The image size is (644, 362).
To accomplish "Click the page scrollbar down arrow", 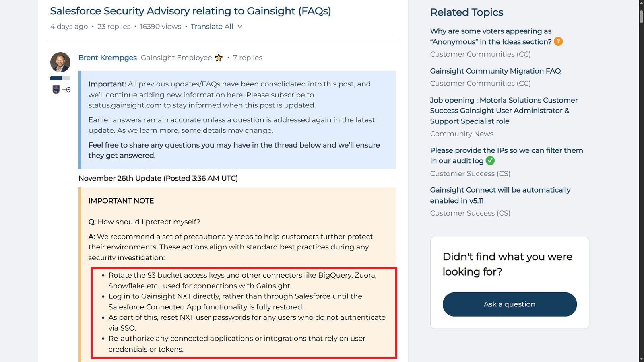I will point(641,359).
